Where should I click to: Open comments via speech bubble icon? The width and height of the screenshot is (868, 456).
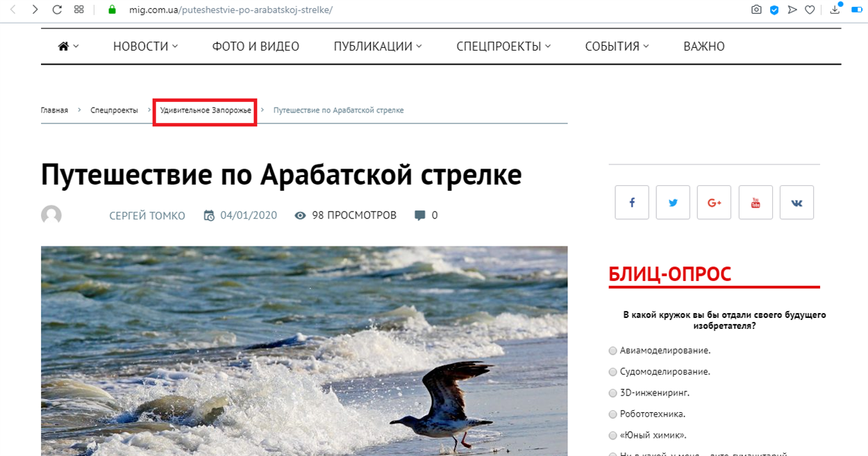tap(419, 215)
